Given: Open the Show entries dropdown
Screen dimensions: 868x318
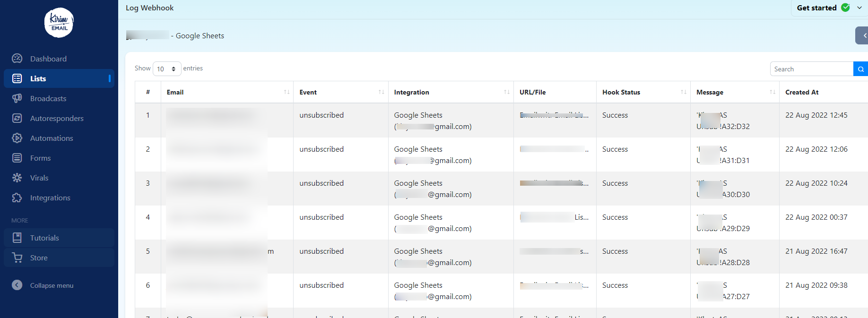Looking at the screenshot, I should (167, 69).
